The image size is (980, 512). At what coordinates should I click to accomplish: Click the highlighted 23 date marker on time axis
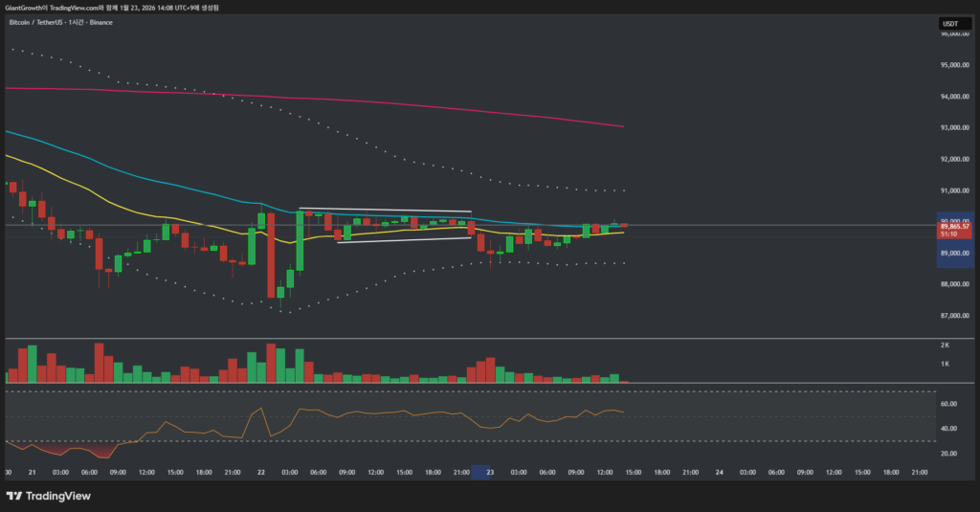tap(490, 472)
